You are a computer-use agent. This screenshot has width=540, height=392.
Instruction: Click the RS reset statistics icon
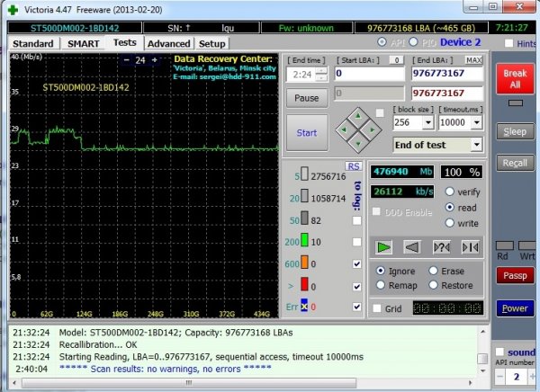coord(354,166)
